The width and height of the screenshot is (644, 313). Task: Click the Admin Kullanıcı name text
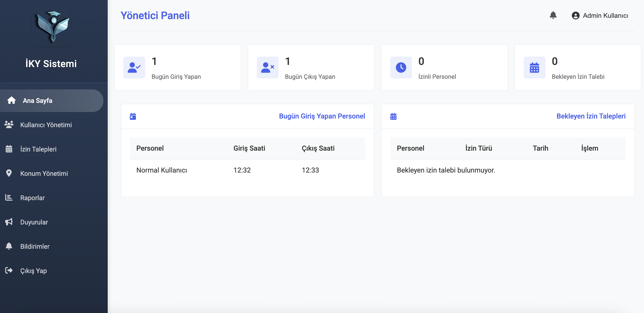pyautogui.click(x=605, y=15)
